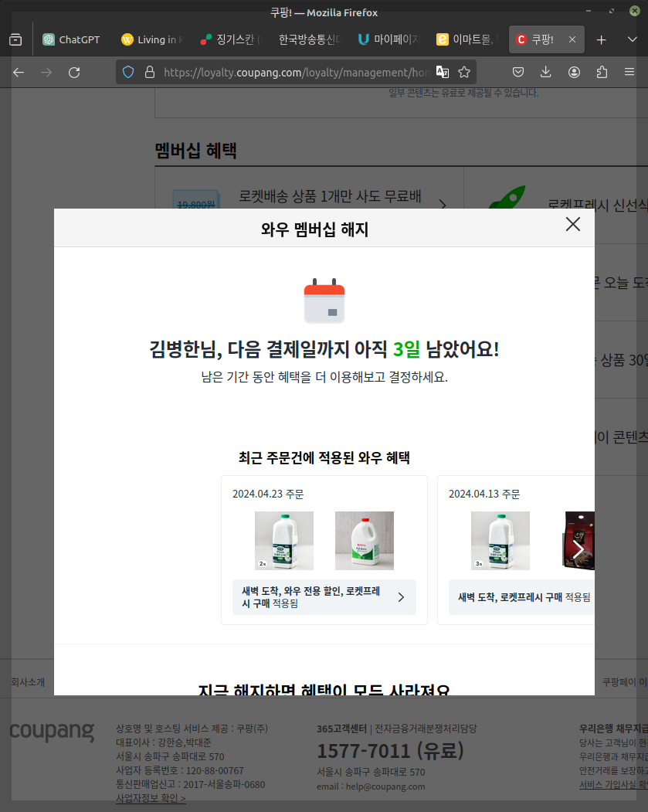
Task: Click the help@coupang.com email text
Action: (x=385, y=786)
